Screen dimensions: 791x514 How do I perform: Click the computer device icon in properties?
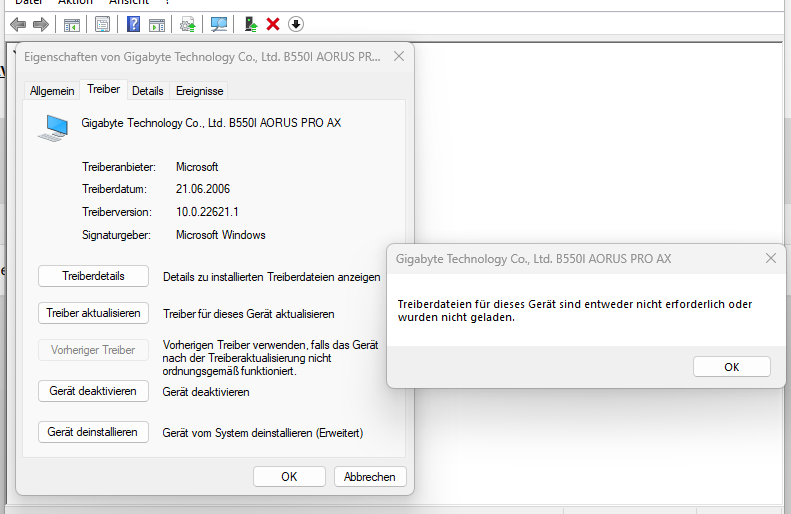tap(53, 128)
